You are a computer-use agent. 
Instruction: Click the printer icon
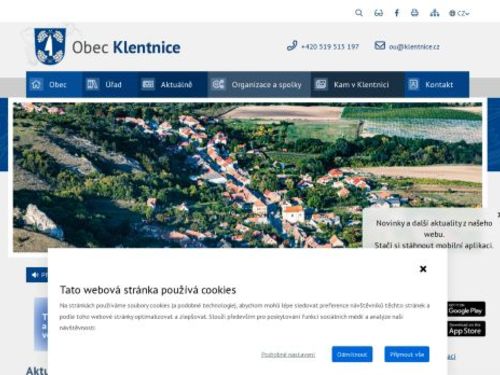tap(414, 13)
